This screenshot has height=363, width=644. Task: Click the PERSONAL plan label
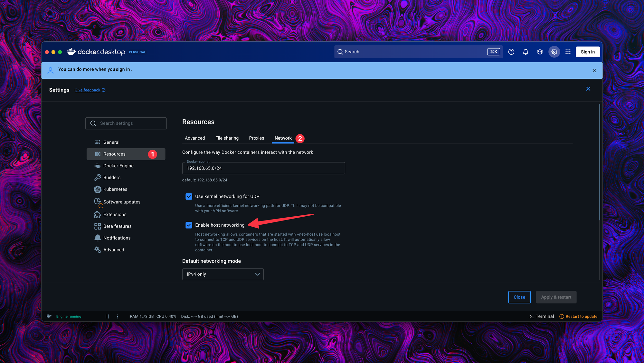tap(137, 52)
